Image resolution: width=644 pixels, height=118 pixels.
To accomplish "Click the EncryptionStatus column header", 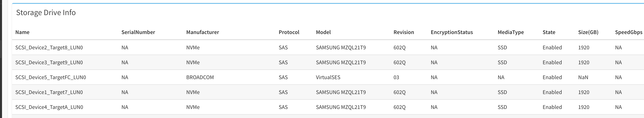I will click(x=452, y=32).
